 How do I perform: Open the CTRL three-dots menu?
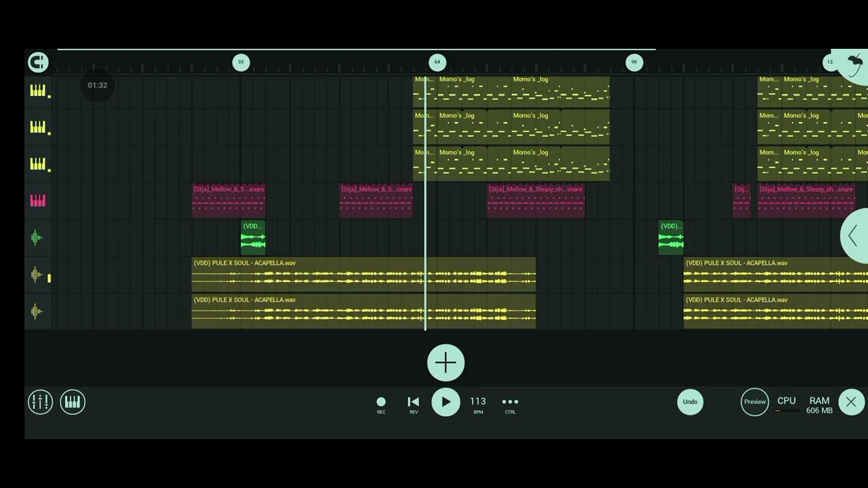pos(510,405)
